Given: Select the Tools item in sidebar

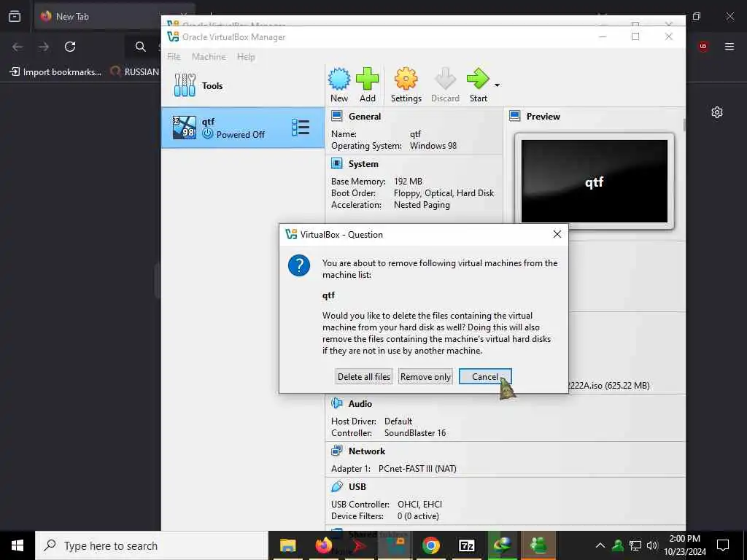Looking at the screenshot, I should click(243, 86).
